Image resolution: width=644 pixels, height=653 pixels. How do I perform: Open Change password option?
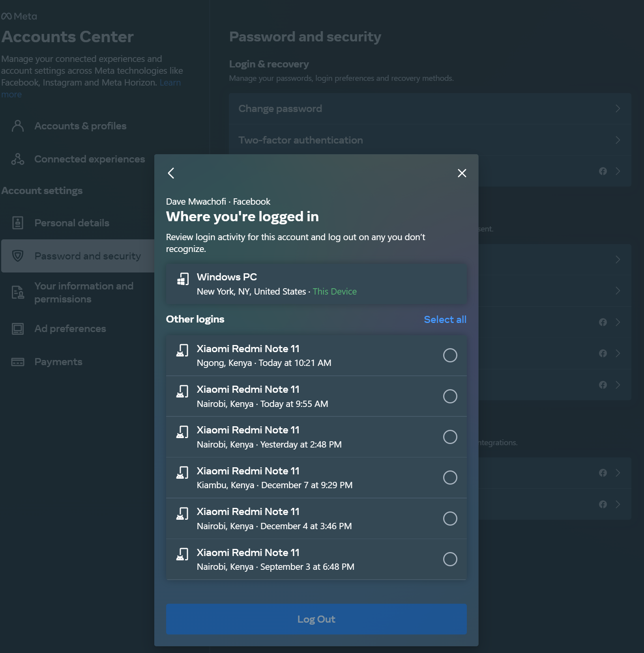(x=430, y=109)
